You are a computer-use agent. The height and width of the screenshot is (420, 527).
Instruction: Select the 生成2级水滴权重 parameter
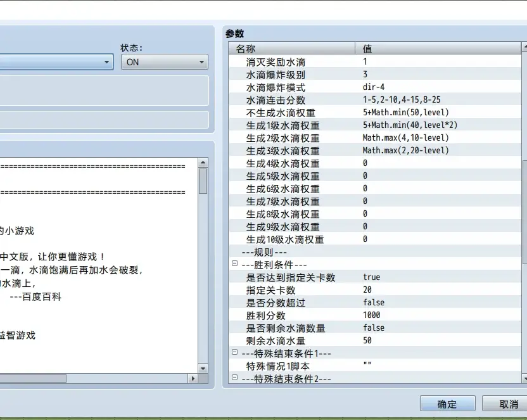[283, 138]
